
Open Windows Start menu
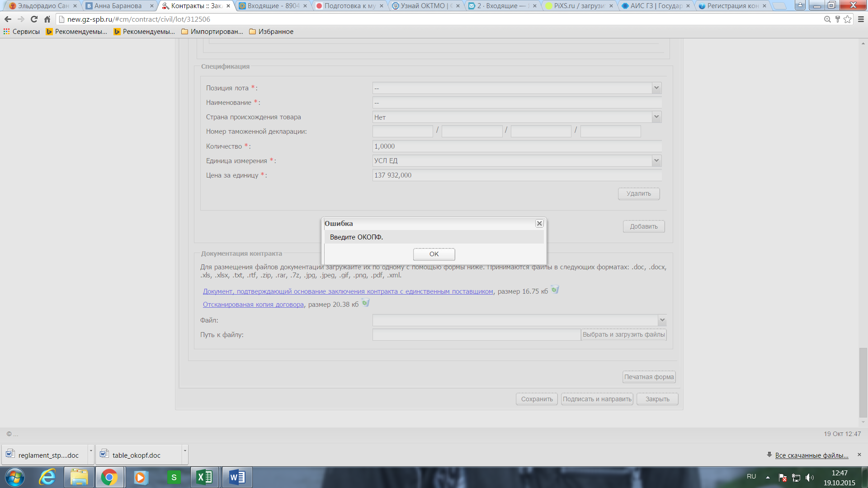[x=14, y=477]
